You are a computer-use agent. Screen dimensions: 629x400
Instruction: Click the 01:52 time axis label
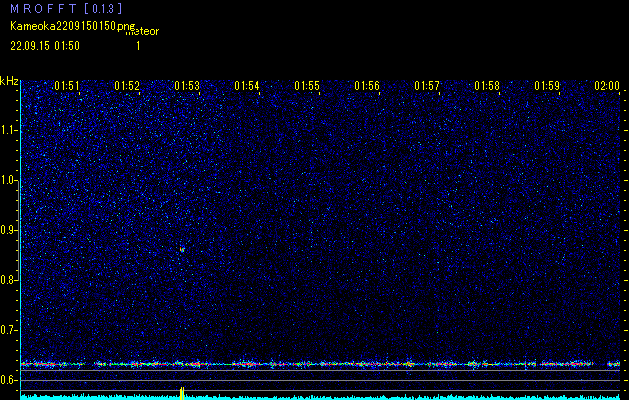click(127, 85)
